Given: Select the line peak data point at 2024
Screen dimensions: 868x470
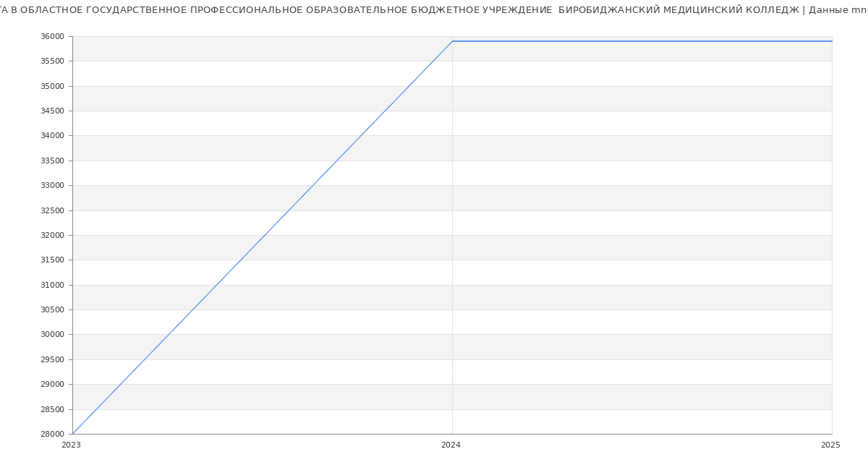Looking at the screenshot, I should click(452, 41).
